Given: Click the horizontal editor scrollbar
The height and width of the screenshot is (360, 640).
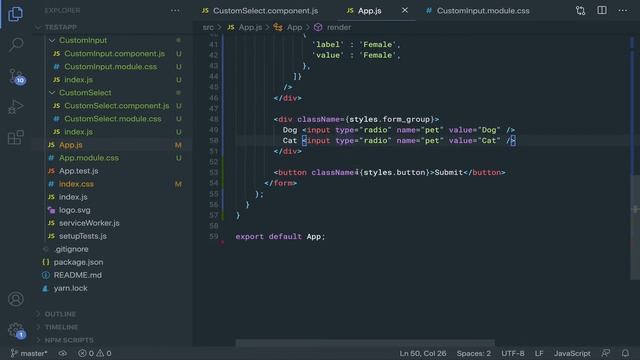Looking at the screenshot, I should click(365, 343).
